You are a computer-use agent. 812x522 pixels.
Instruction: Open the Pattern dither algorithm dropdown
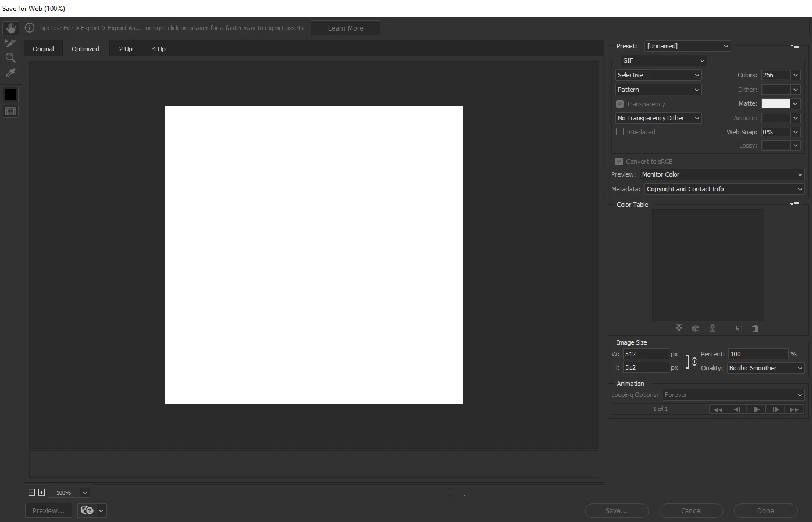point(658,90)
